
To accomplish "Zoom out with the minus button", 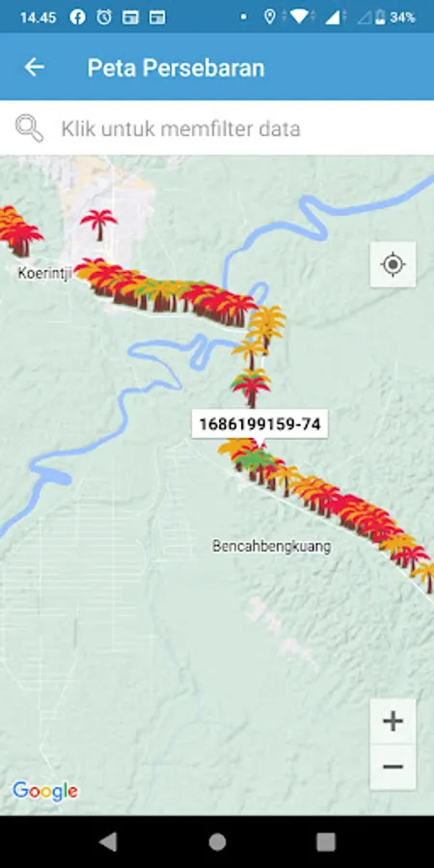I will coord(393,767).
